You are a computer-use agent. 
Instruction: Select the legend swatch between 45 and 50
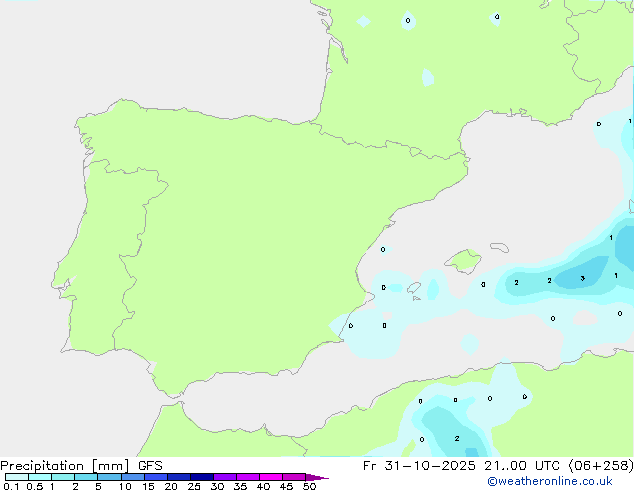click(x=294, y=477)
